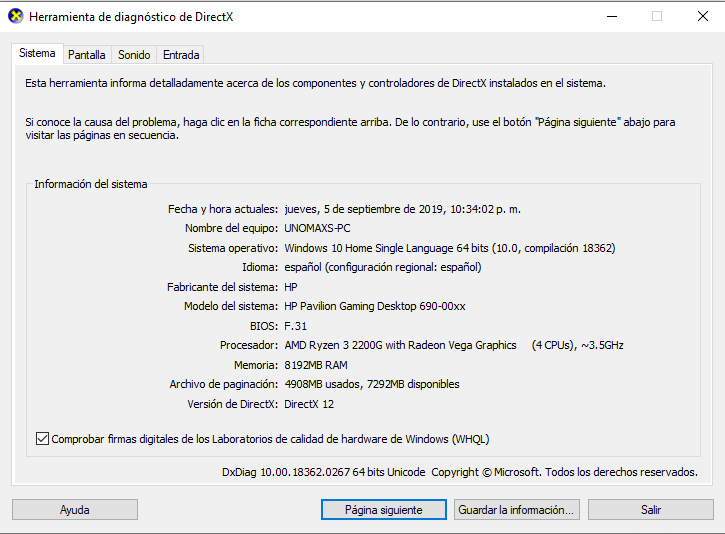
Task: Click Guardar la información button
Action: pyautogui.click(x=516, y=509)
